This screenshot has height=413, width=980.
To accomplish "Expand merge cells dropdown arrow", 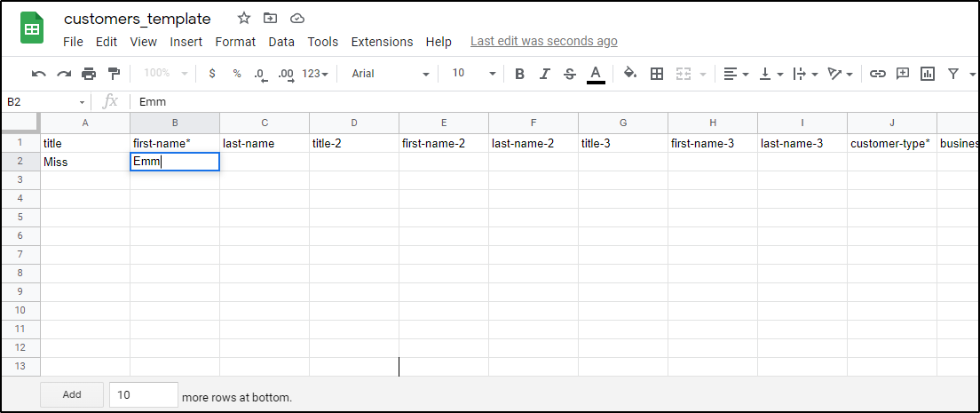I will click(x=702, y=74).
